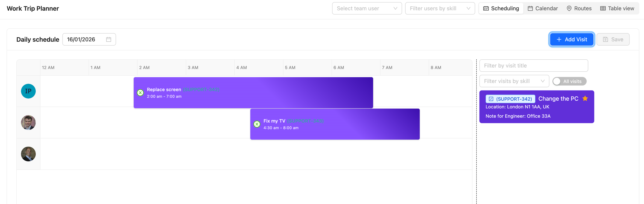644x204 pixels.
Task: Expand the Filter users by skill dropdown
Action: coord(440,8)
